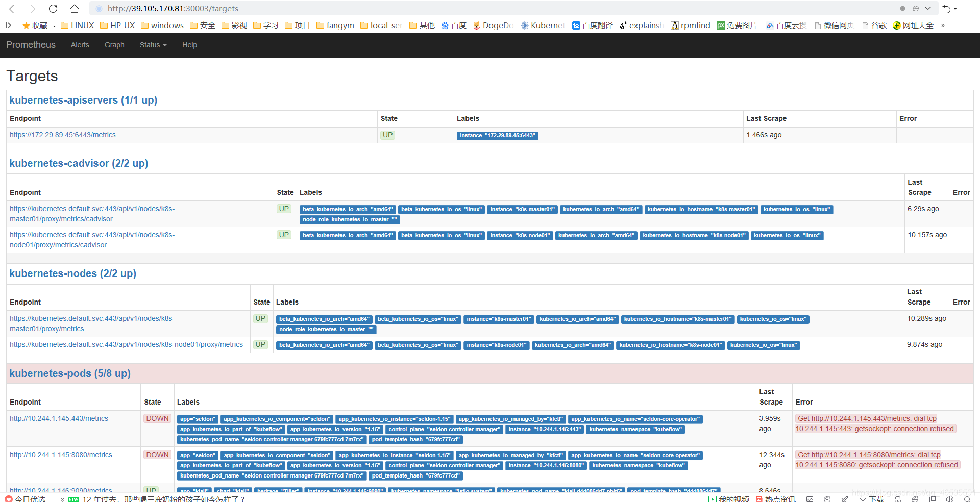Click the QR code icon in address bar
Image resolution: width=980 pixels, height=502 pixels.
pos(902,9)
